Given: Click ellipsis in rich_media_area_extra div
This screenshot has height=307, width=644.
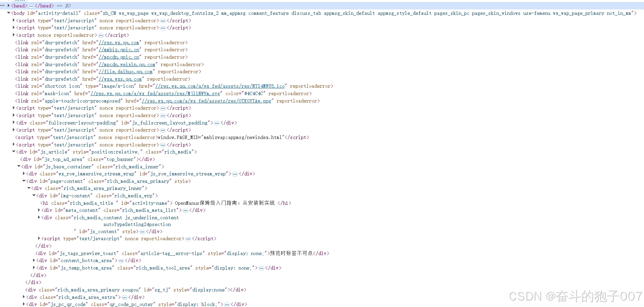Looking at the screenshot, I should click(x=124, y=298).
